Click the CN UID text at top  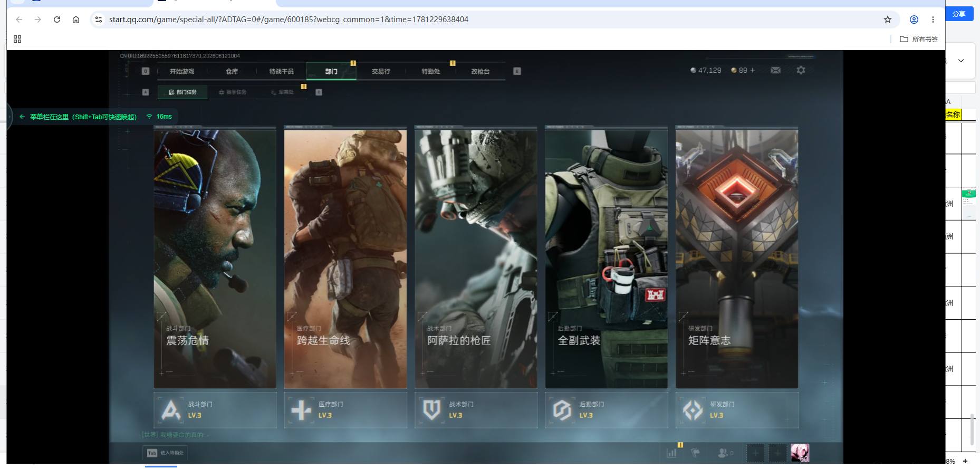click(180, 55)
